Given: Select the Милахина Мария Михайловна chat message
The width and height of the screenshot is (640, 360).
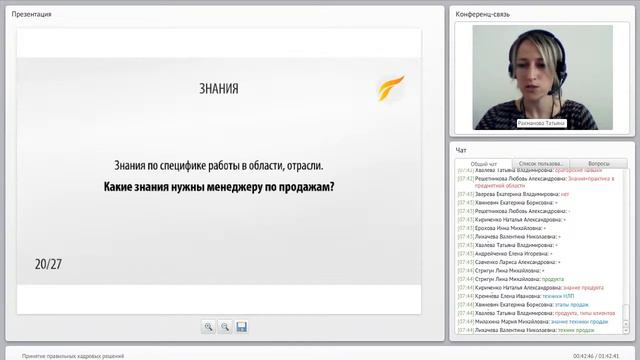Looking at the screenshot, I should pos(533,322).
